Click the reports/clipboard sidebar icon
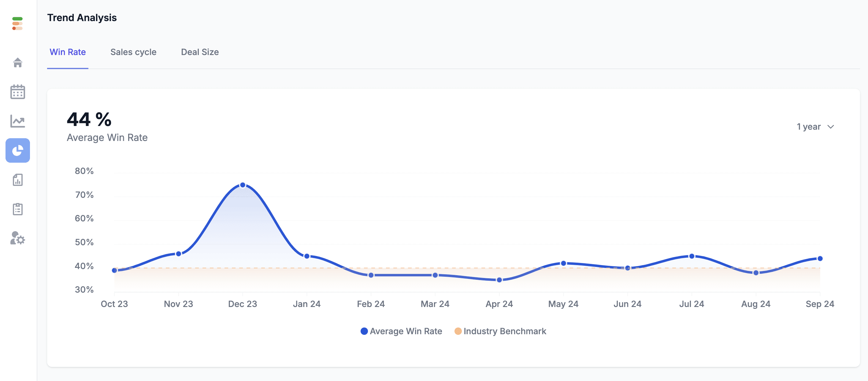The width and height of the screenshot is (868, 381). (x=18, y=209)
